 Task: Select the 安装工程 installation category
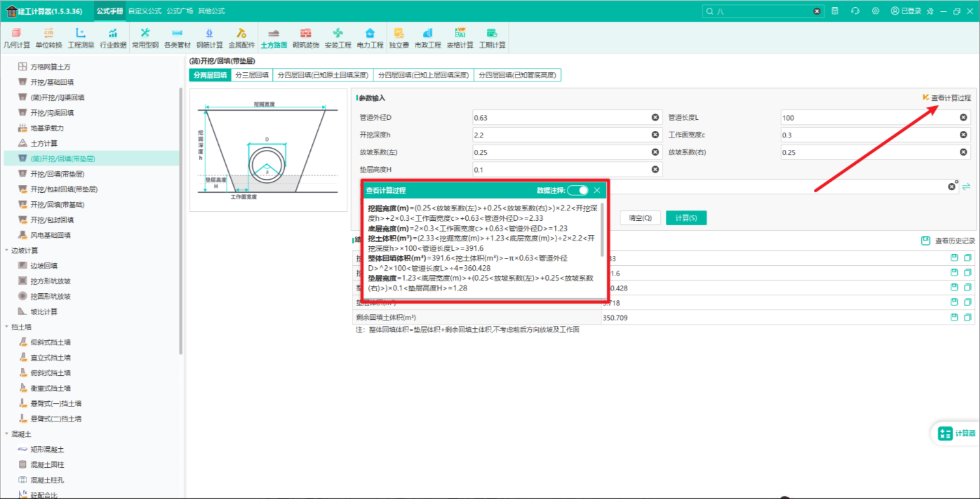(x=338, y=38)
